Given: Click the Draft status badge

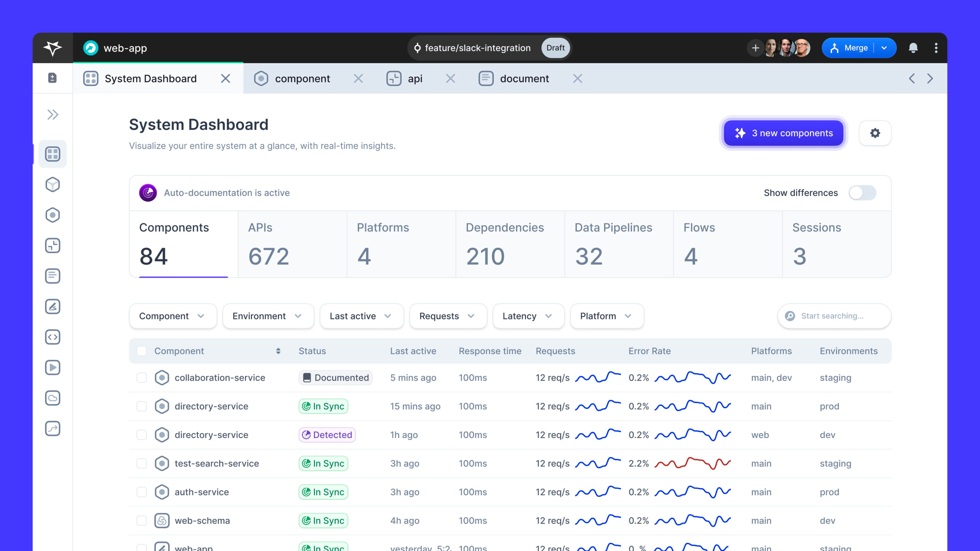Looking at the screenshot, I should point(555,48).
